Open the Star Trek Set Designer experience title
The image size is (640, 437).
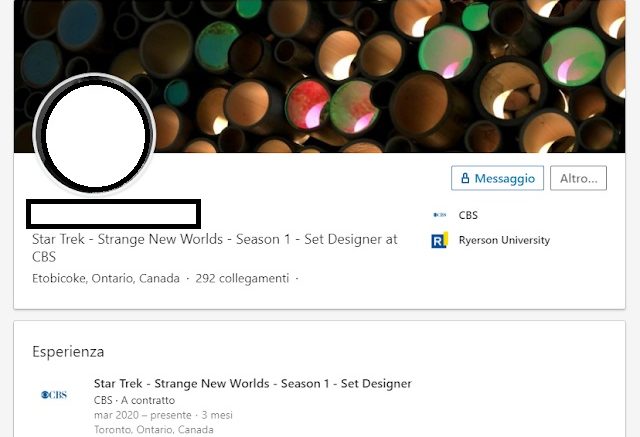(253, 384)
